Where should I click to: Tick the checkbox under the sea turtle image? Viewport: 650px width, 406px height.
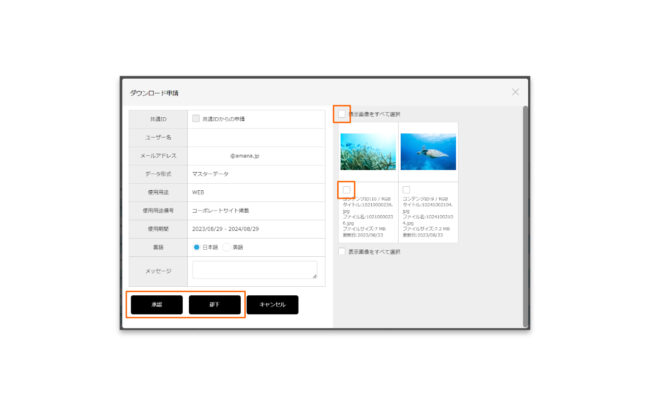(406, 190)
